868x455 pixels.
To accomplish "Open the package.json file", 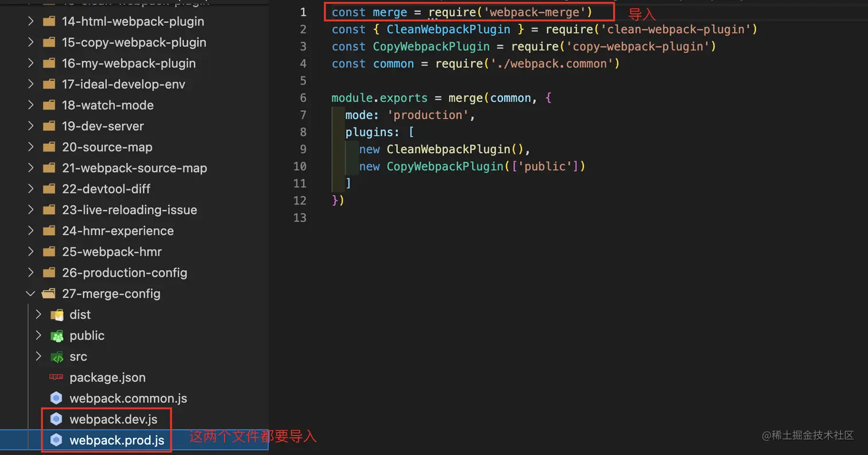I will 107,378.
